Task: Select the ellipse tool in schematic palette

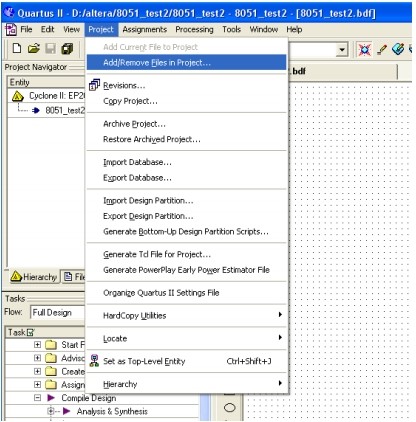Action: click(x=229, y=407)
